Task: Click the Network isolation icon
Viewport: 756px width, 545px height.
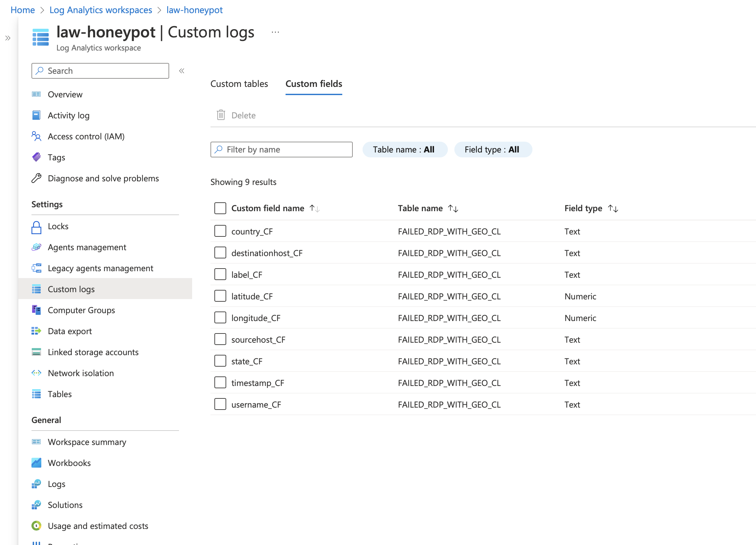Action: 36,373
